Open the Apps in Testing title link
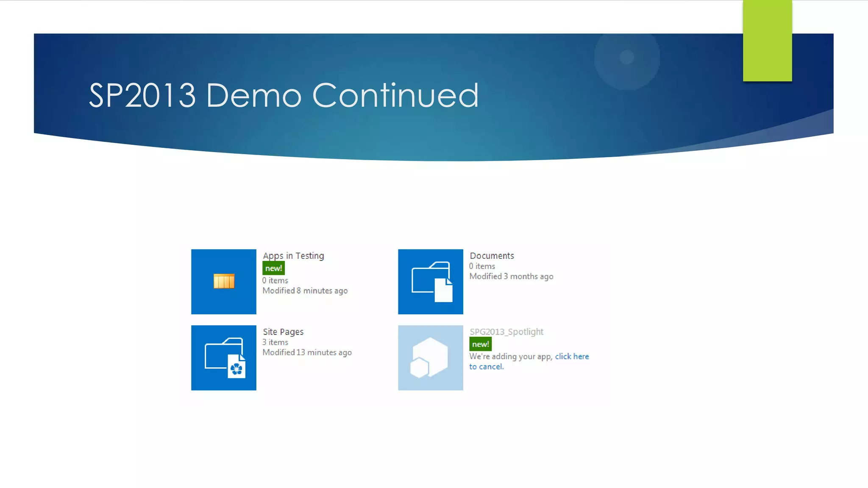This screenshot has height=488, width=868. [293, 256]
